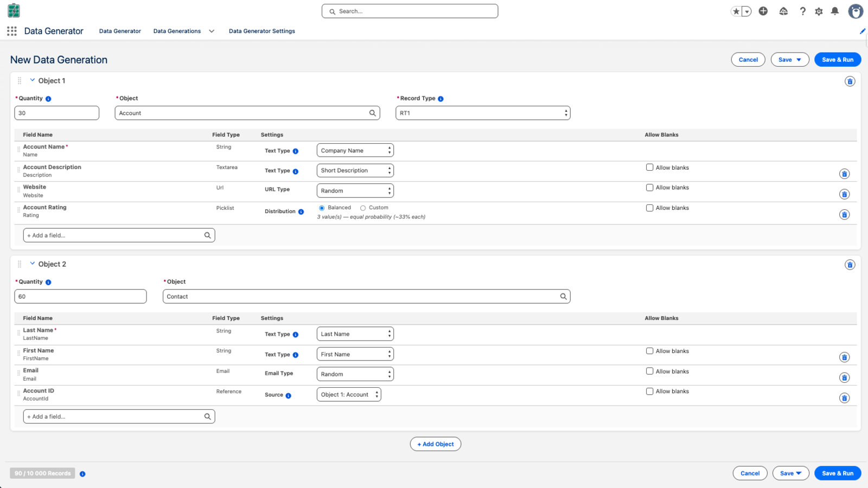Viewport: 868px width, 488px height.
Task: Remove the First Name field row
Action: [844, 357]
